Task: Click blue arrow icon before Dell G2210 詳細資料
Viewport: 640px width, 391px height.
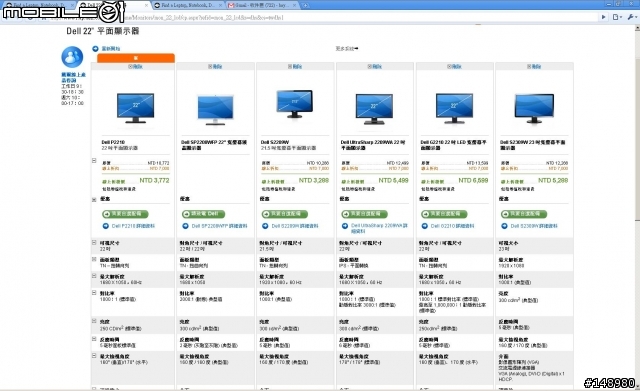Action: (424, 226)
